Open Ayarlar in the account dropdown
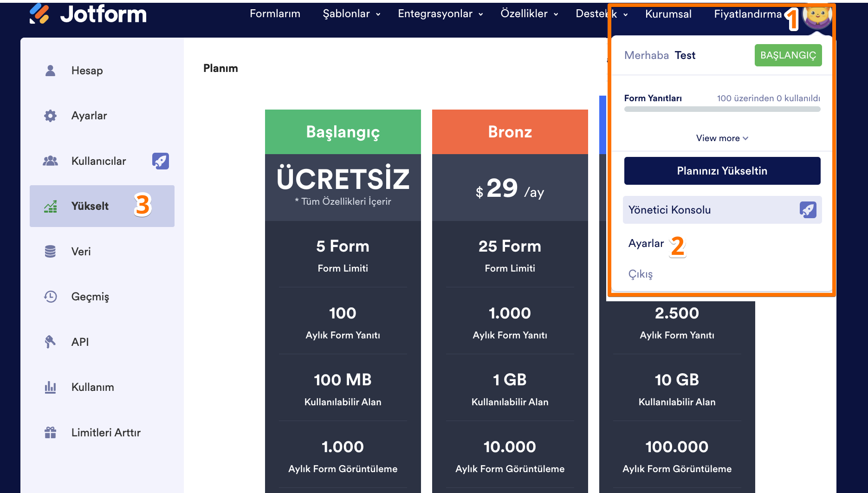This screenshot has width=868, height=493. click(646, 243)
